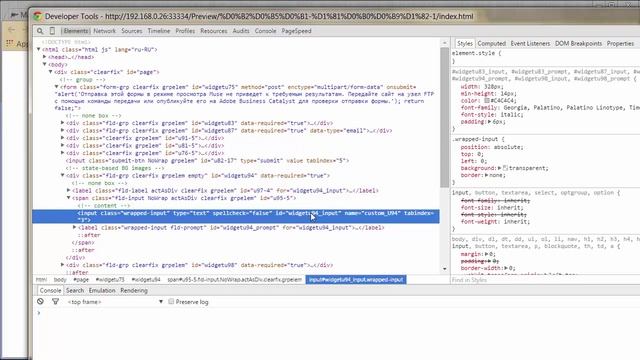The width and height of the screenshot is (640, 360).
Task: Click the input#widgetu94_input breadcrumb
Action: [x=356, y=280]
